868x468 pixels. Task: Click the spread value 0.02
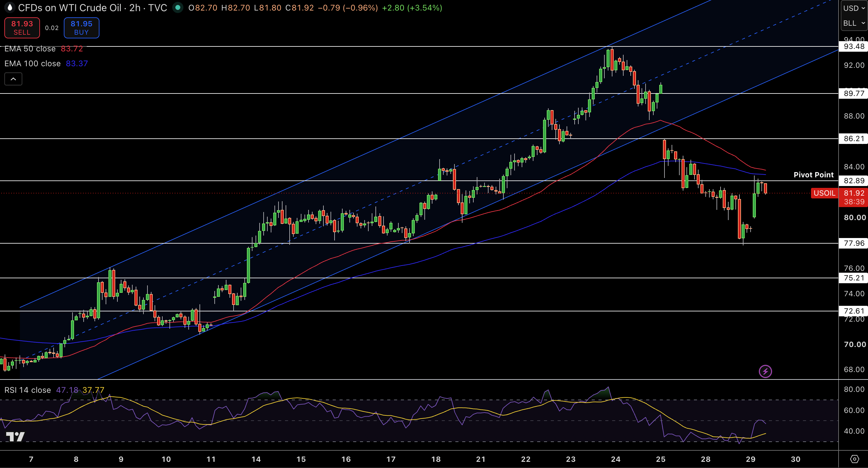pyautogui.click(x=52, y=28)
